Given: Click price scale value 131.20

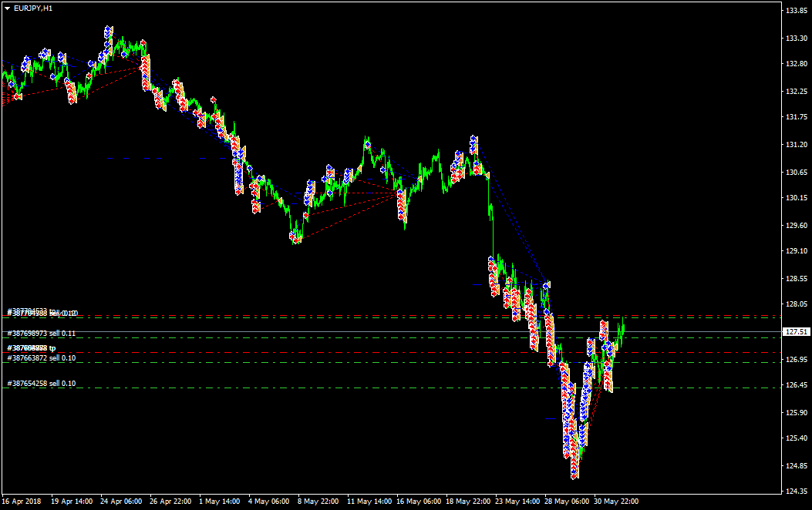Looking at the screenshot, I should coord(797,145).
